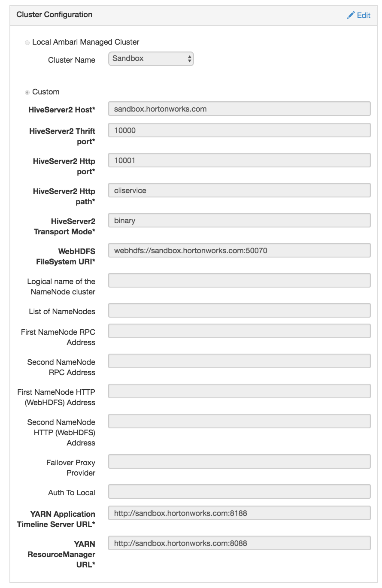The height and width of the screenshot is (588, 382).
Task: Click the WebHDFS FileSystem URI field
Action: coord(240,250)
